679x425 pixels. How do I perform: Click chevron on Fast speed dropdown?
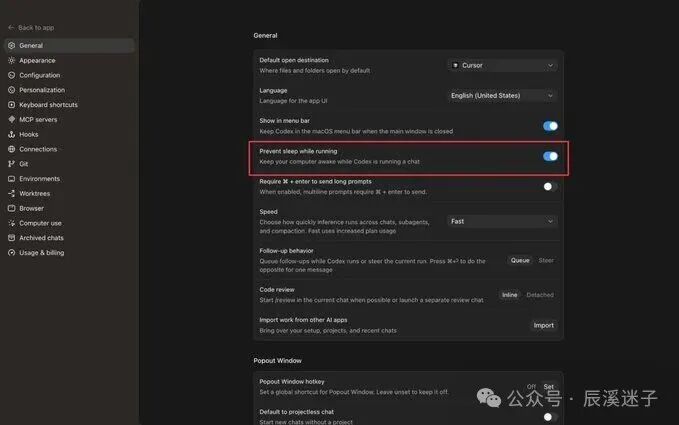(x=550, y=221)
